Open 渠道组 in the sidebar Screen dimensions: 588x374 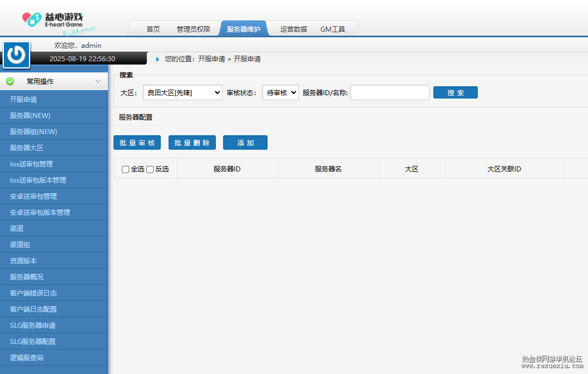point(54,244)
